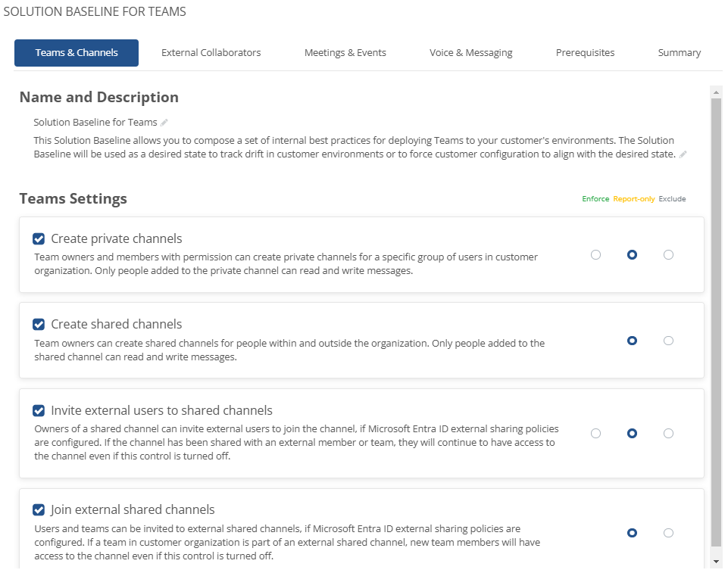Set Create private channels to Enforce
Screen dimensions: 728x573
tap(595, 255)
